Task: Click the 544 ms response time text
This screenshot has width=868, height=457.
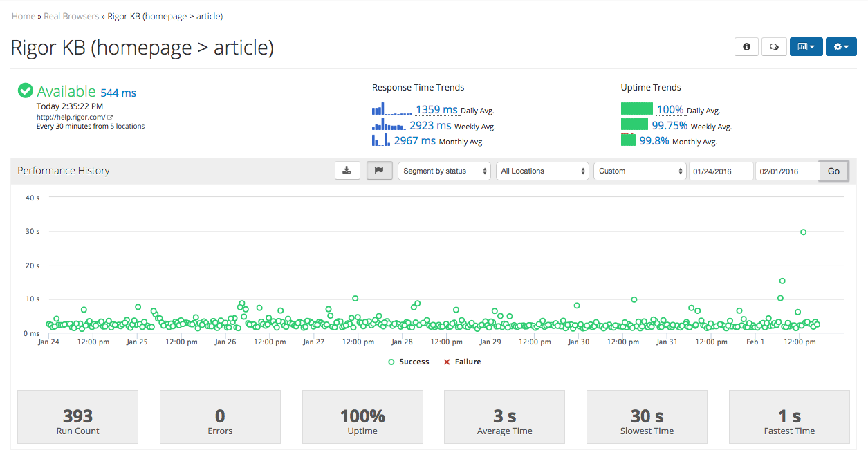Action: coord(118,93)
